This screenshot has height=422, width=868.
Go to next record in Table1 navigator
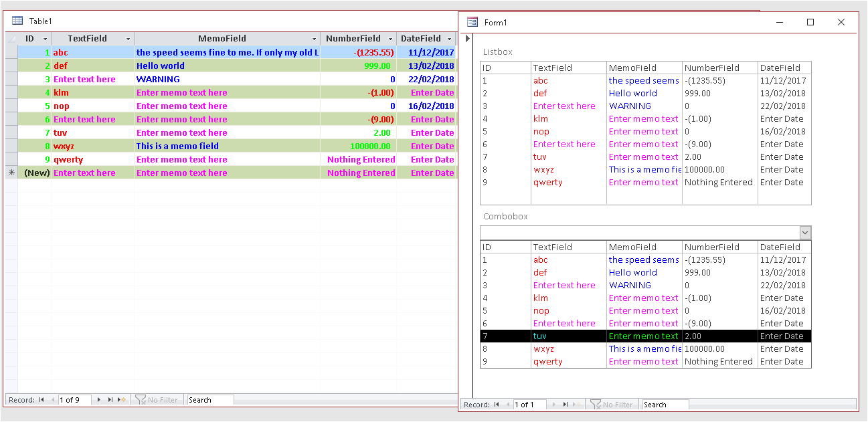click(99, 400)
